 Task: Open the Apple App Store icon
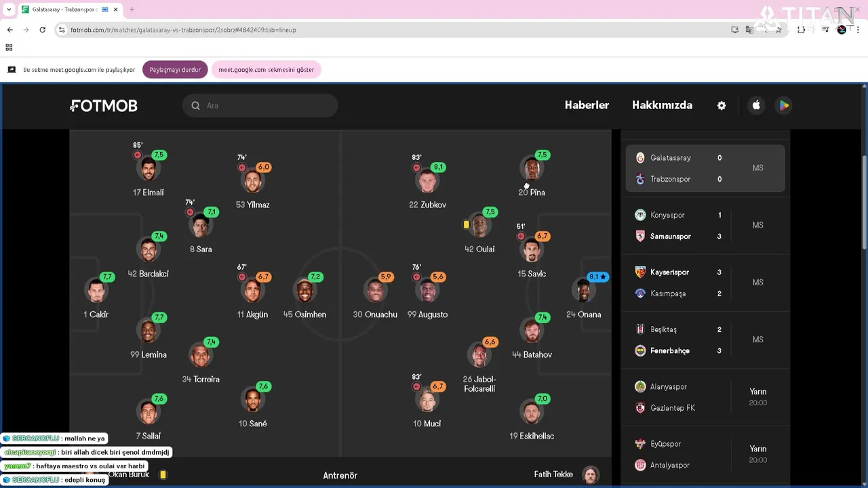[x=756, y=105]
